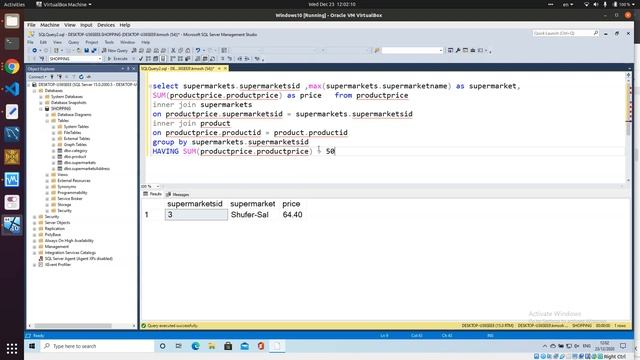Click the Undo arrow icon

click(198, 50)
